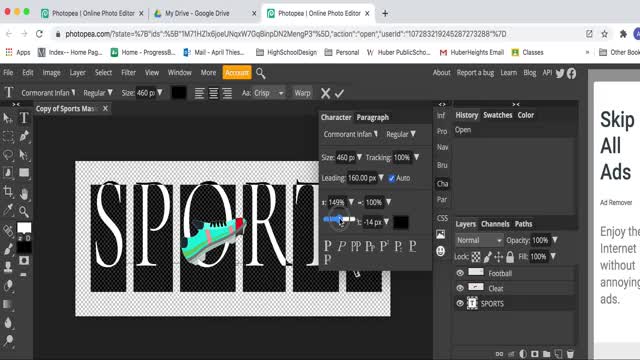Image resolution: width=640 pixels, height=360 pixels.
Task: Click the Account button
Action: pos(237,73)
